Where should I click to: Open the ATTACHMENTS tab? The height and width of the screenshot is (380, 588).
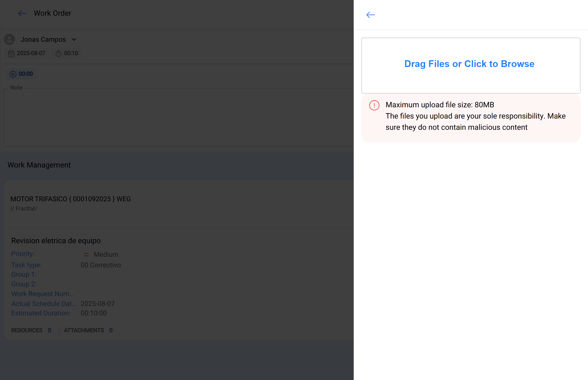[84, 330]
